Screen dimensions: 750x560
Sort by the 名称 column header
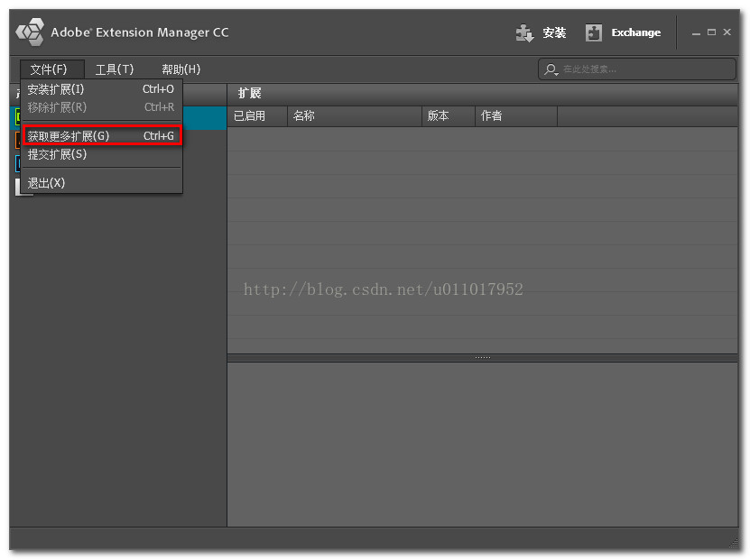coord(355,115)
